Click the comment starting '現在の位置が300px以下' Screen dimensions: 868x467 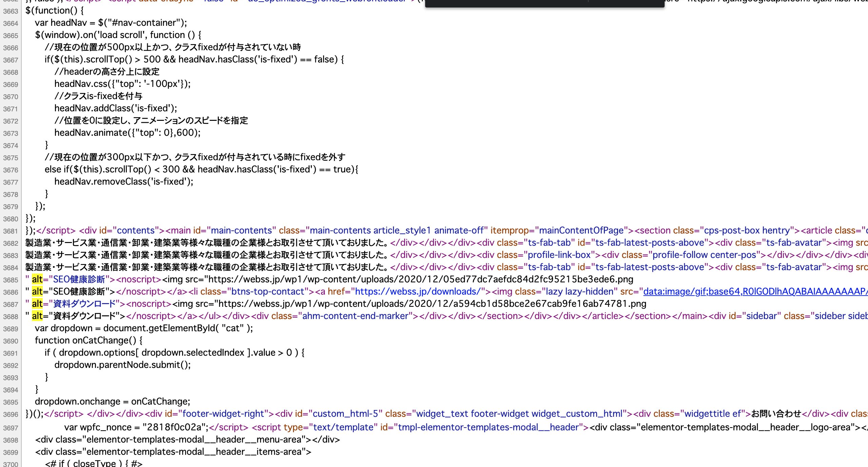(x=195, y=157)
